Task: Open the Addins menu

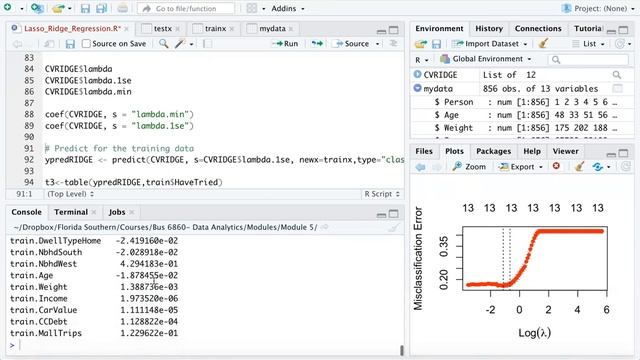Action: [288, 8]
